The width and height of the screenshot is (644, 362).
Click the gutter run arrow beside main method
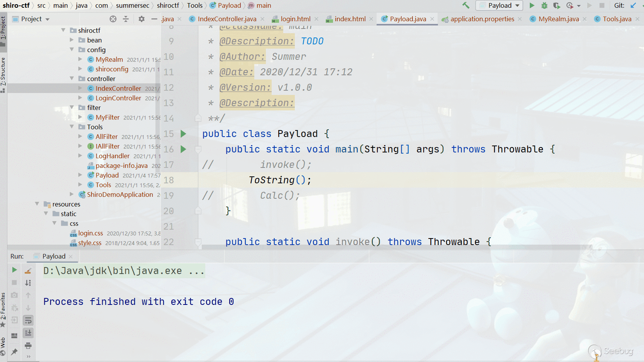(183, 149)
